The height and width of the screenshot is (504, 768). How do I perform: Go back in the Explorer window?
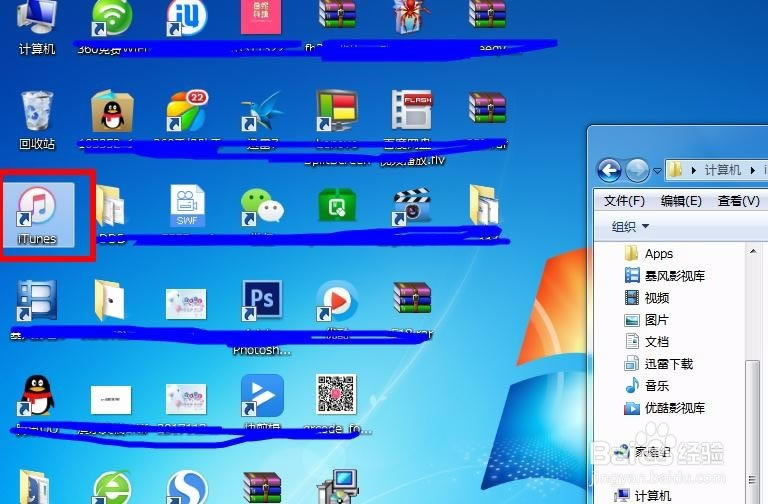(609, 170)
